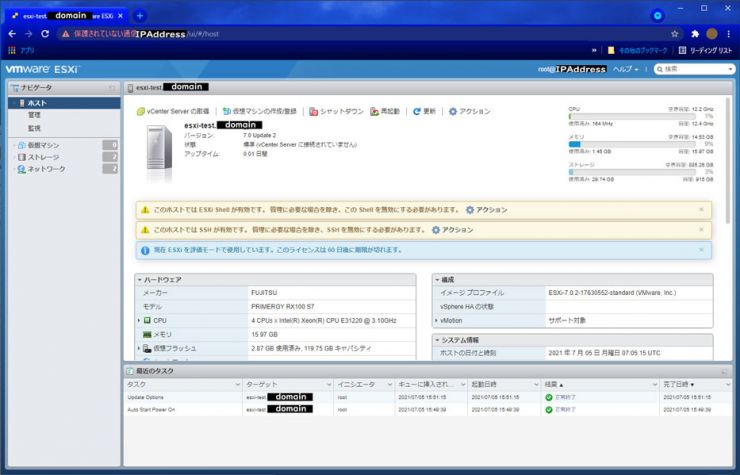This screenshot has height=475, width=740.
Task: Collapse the Navigator panel
Action: point(112,87)
